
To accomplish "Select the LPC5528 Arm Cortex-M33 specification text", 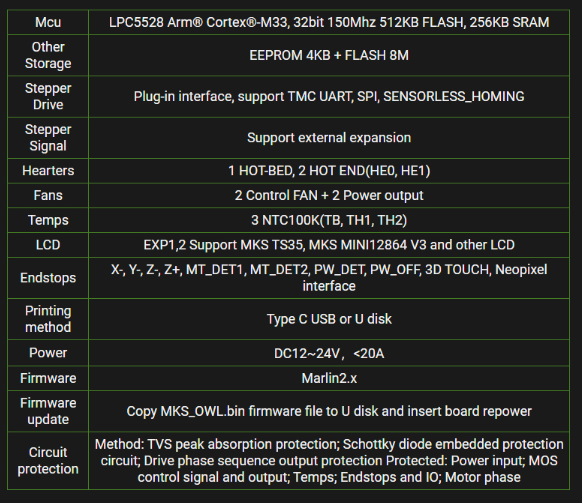I will pyautogui.click(x=329, y=22).
